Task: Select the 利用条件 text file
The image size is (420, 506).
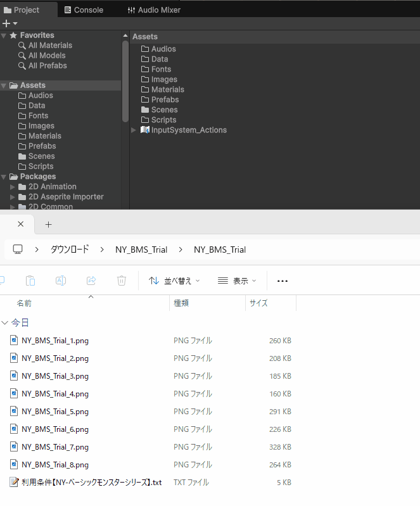Action: pyautogui.click(x=91, y=483)
